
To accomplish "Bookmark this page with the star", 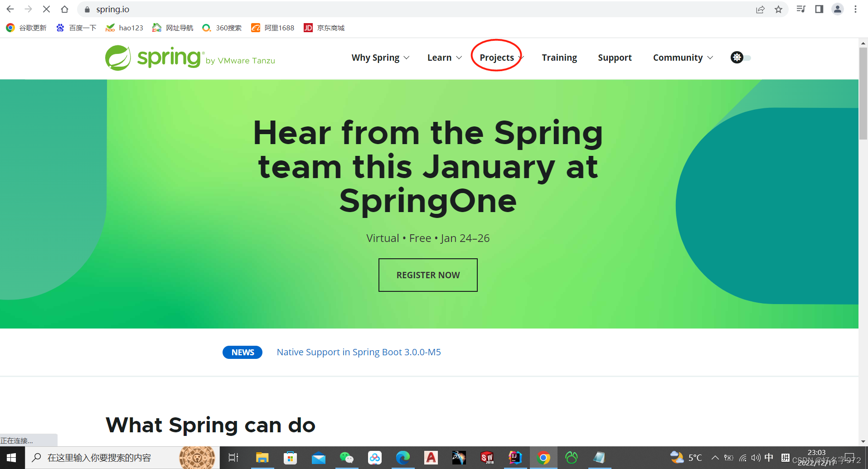I will pos(778,10).
